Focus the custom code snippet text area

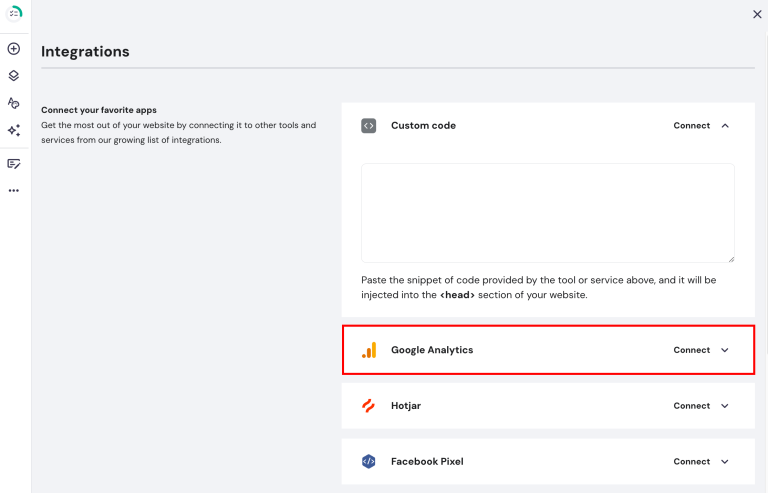[x=547, y=213]
